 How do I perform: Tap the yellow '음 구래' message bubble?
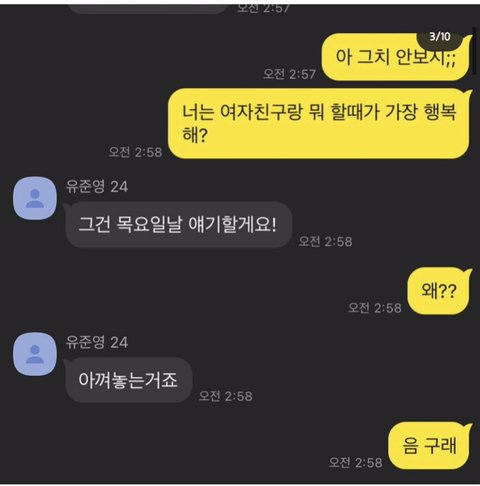pos(429,445)
